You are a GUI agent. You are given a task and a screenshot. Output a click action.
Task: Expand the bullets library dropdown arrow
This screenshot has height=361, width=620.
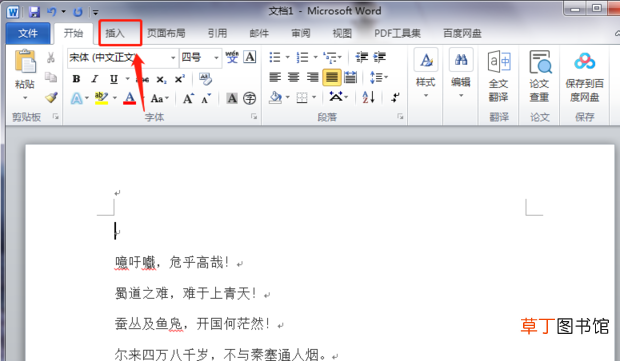click(287, 57)
